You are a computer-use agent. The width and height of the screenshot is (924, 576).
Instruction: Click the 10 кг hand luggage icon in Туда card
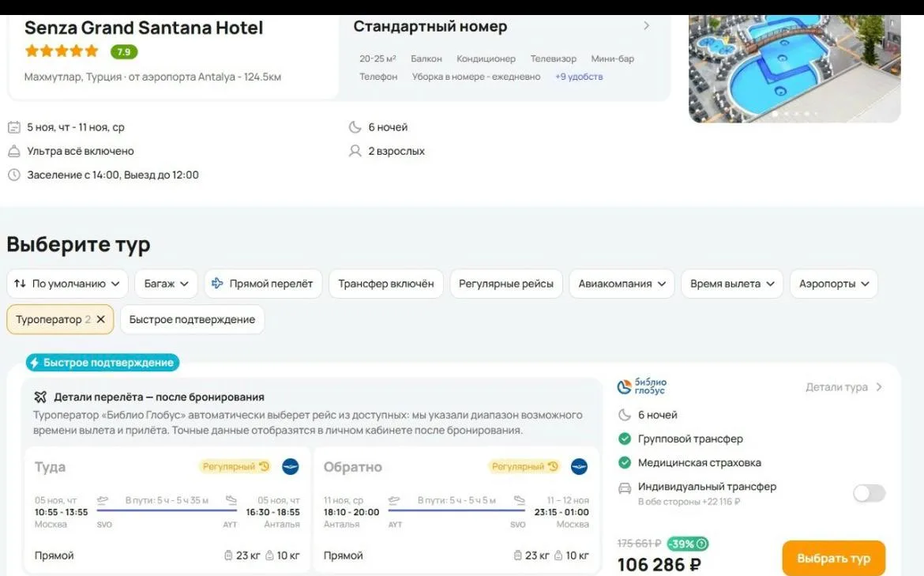point(269,555)
